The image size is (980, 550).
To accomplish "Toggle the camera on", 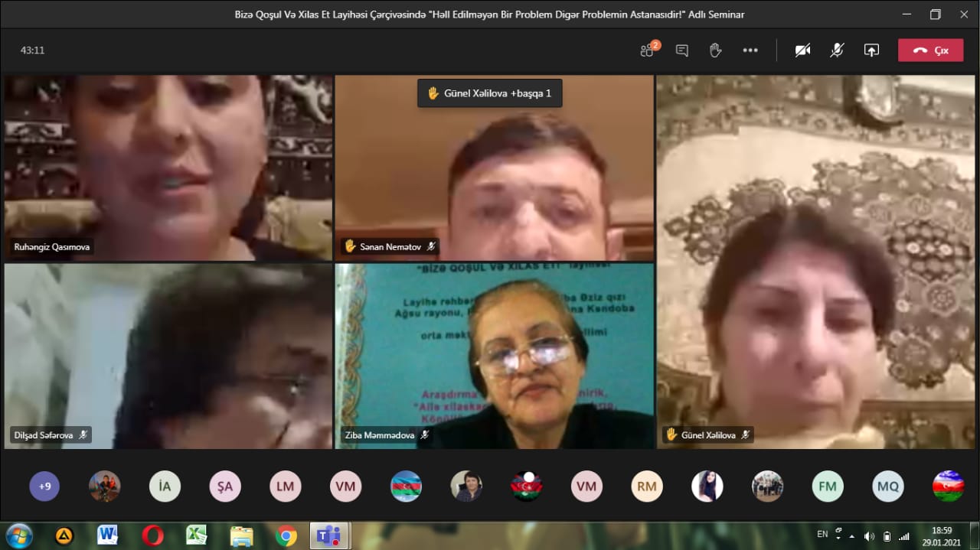I will tap(802, 50).
